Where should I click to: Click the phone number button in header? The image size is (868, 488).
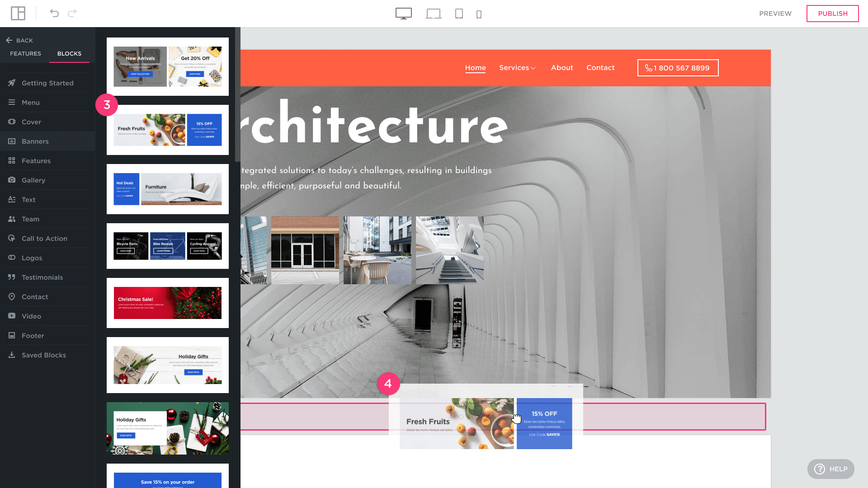point(678,68)
